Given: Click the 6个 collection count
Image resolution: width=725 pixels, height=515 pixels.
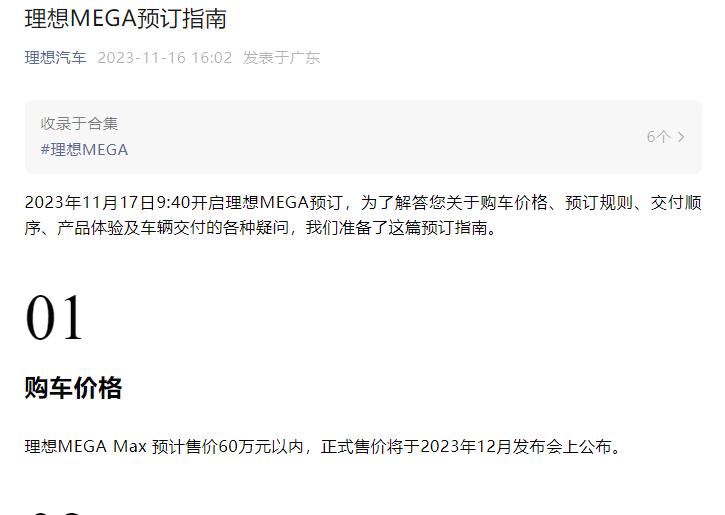Looking at the screenshot, I should pos(658,137).
